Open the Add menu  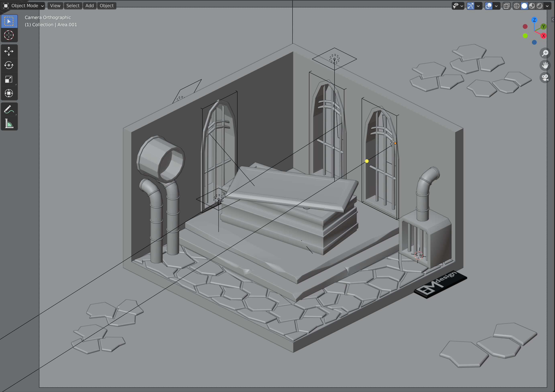tap(89, 6)
